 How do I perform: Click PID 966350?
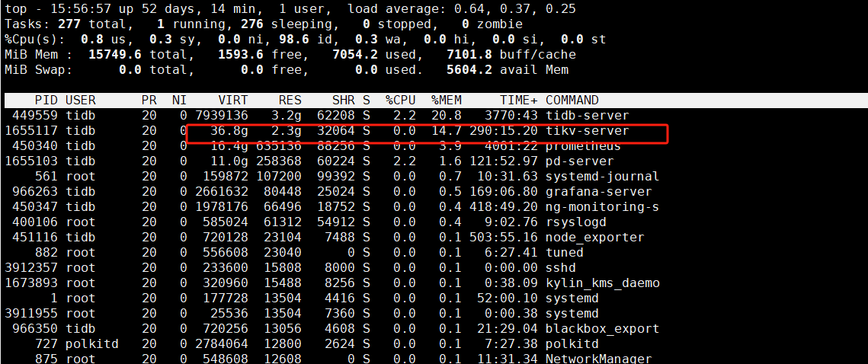pyautogui.click(x=34, y=329)
